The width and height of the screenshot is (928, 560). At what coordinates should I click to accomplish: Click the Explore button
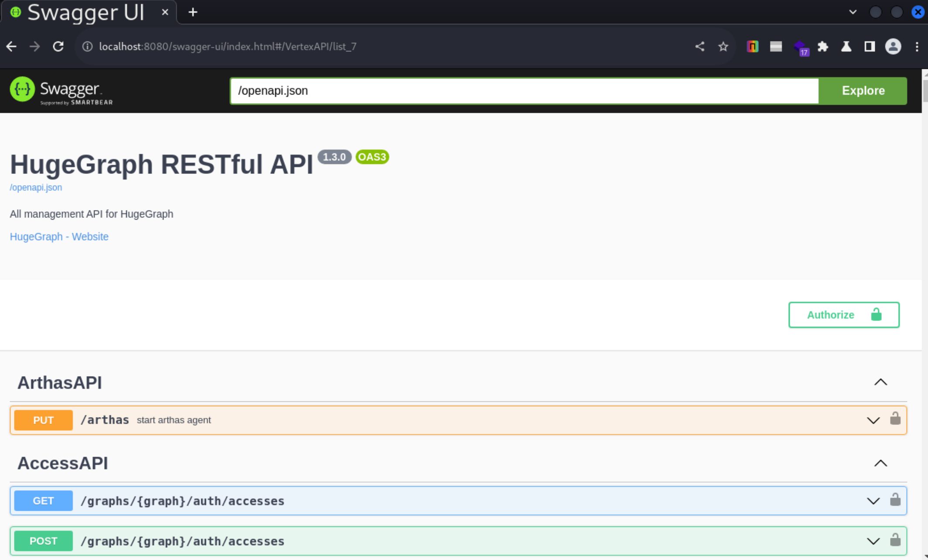(x=863, y=91)
